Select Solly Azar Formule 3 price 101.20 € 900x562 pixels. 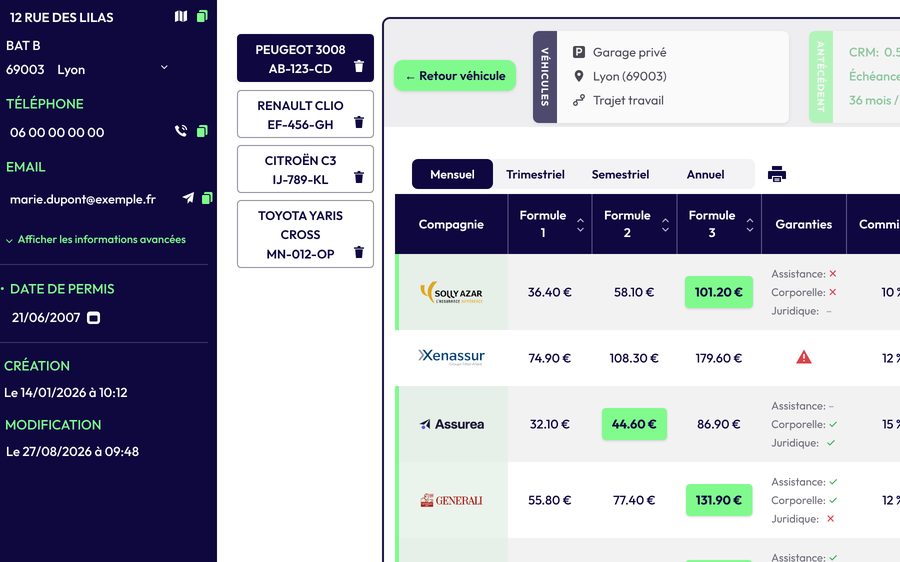click(x=719, y=292)
